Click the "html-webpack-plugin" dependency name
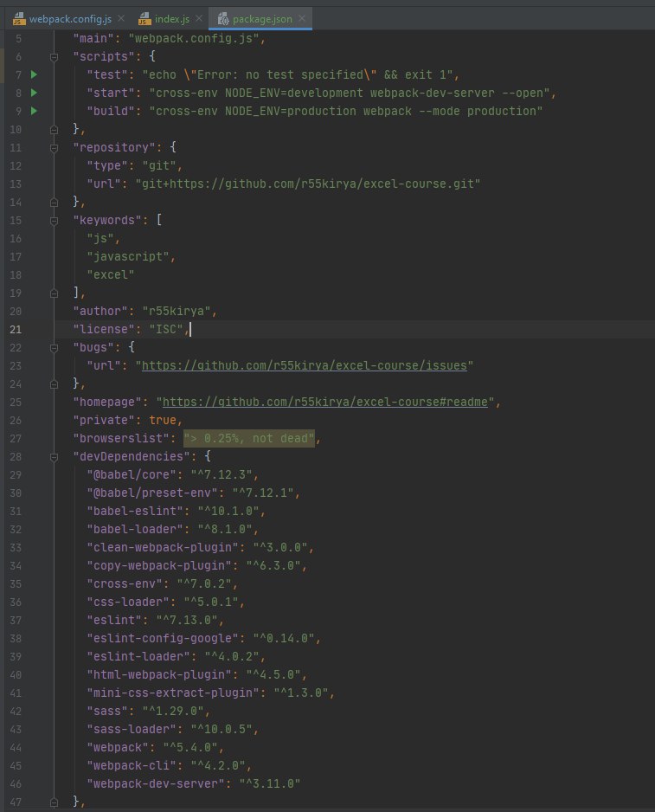 coord(159,674)
